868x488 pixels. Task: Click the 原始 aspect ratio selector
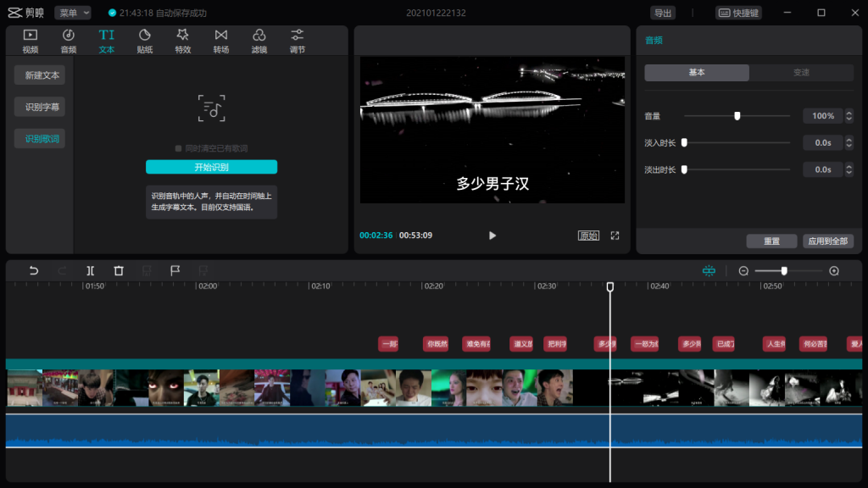pyautogui.click(x=588, y=236)
